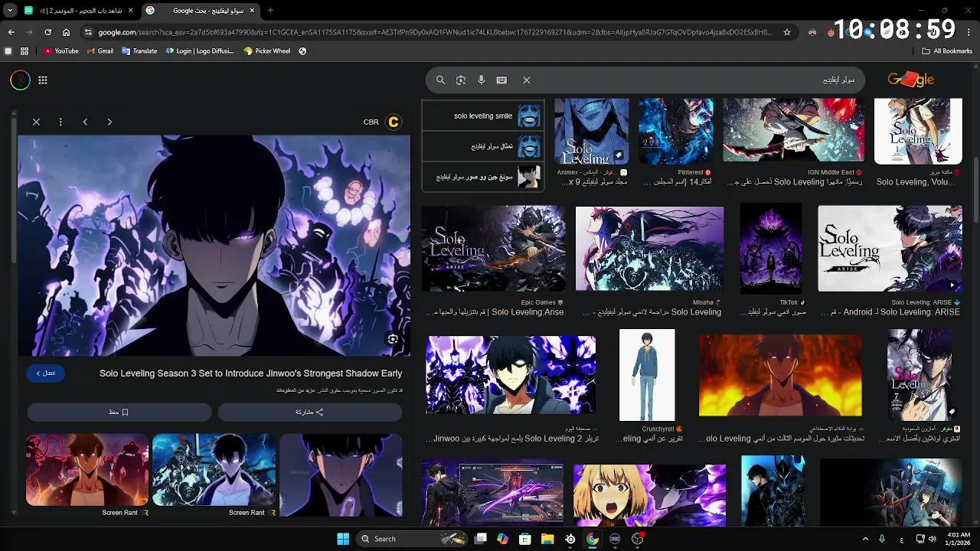Open the Jarir bookstore Volume cover thumbnail
The image size is (980, 551).
(918, 130)
